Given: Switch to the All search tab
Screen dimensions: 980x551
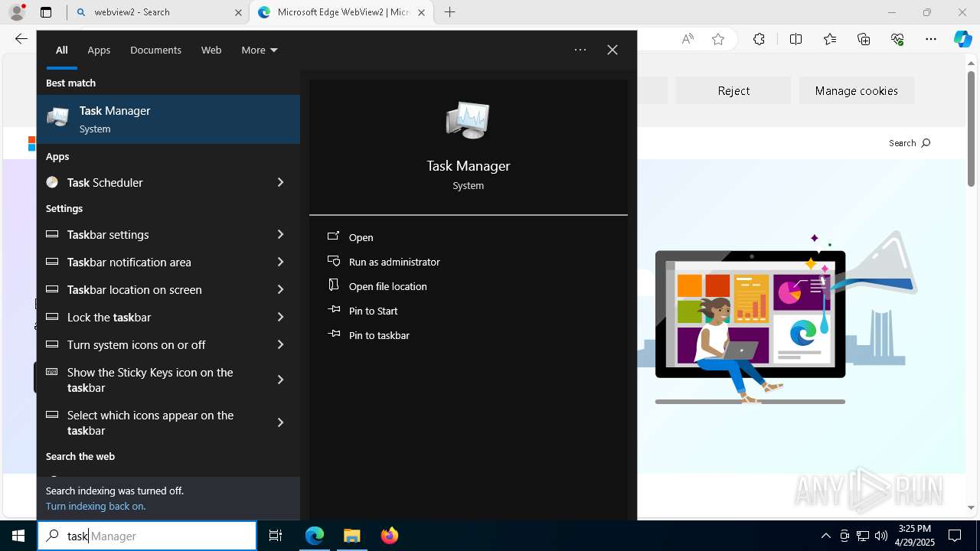Looking at the screenshot, I should (x=61, y=50).
